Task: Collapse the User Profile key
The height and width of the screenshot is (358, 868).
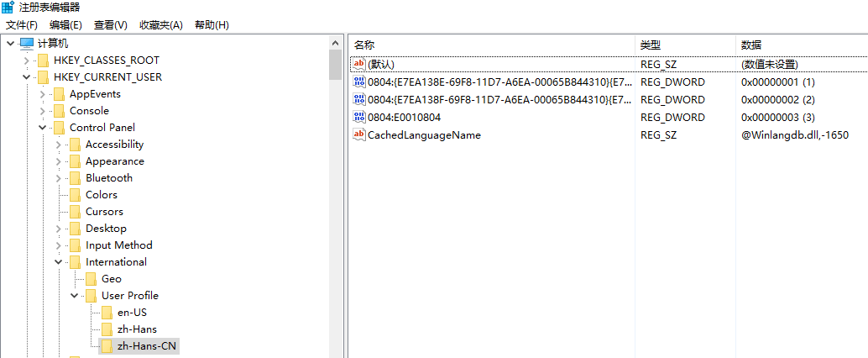Action: point(74,296)
